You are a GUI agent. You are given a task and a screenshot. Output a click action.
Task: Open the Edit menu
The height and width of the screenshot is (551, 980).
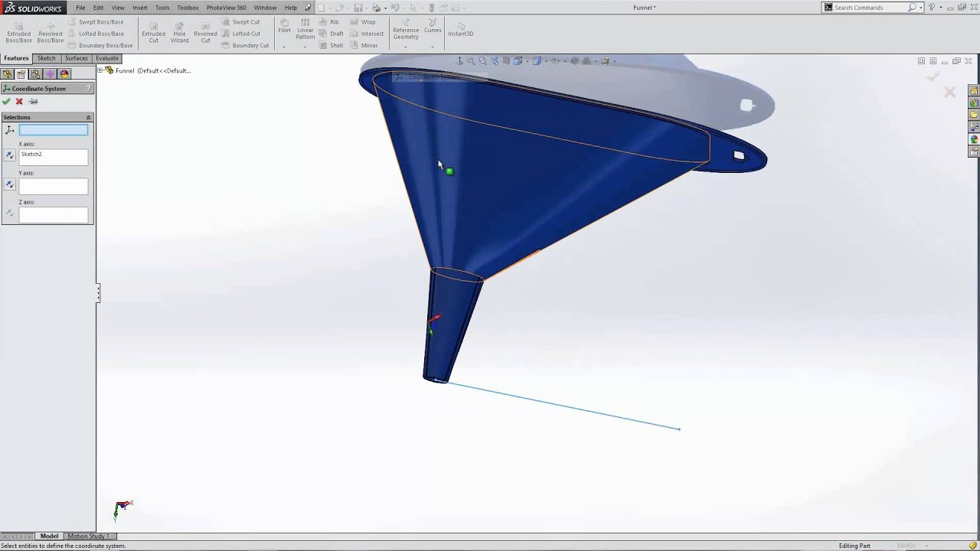[x=99, y=8]
